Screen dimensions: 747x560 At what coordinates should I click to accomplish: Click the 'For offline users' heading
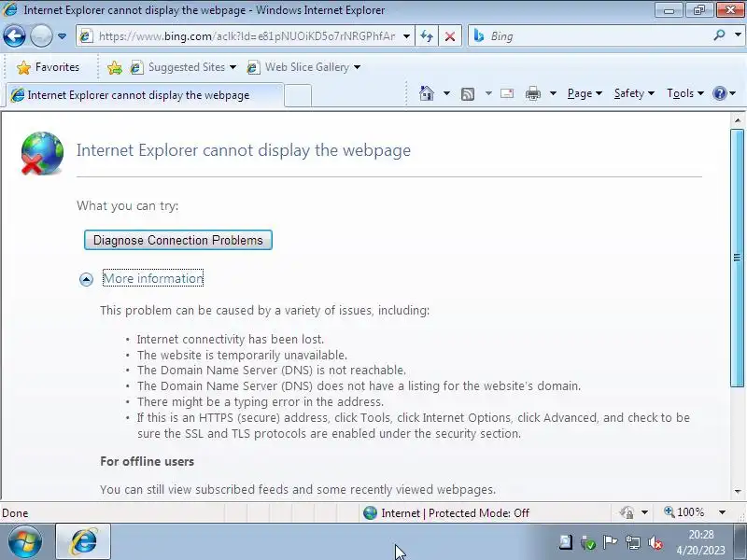click(x=147, y=461)
